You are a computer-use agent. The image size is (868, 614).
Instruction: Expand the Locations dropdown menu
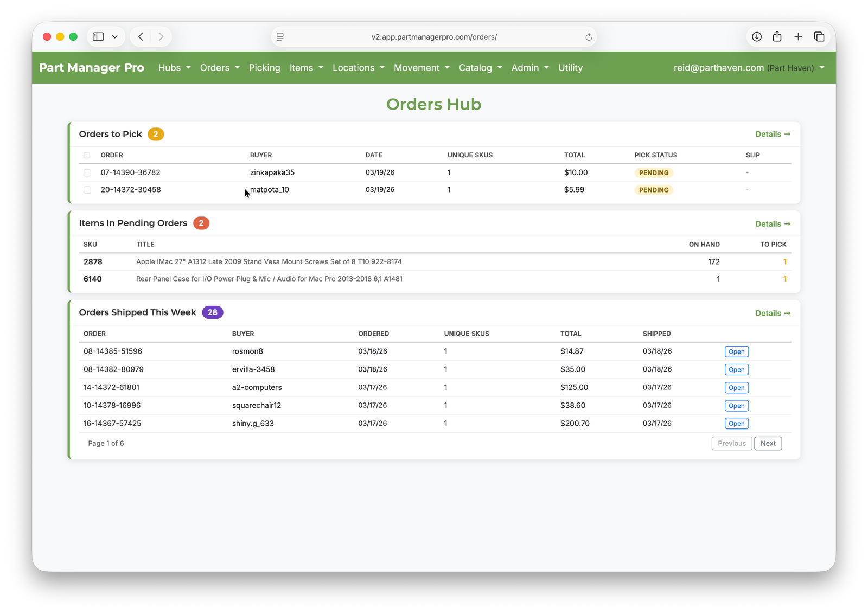tap(359, 68)
